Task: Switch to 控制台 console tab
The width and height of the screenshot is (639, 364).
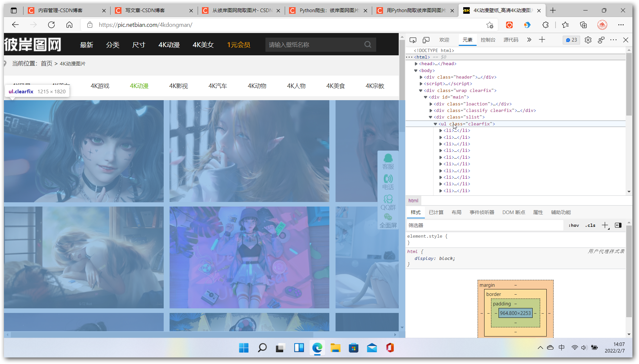Action: click(x=488, y=40)
